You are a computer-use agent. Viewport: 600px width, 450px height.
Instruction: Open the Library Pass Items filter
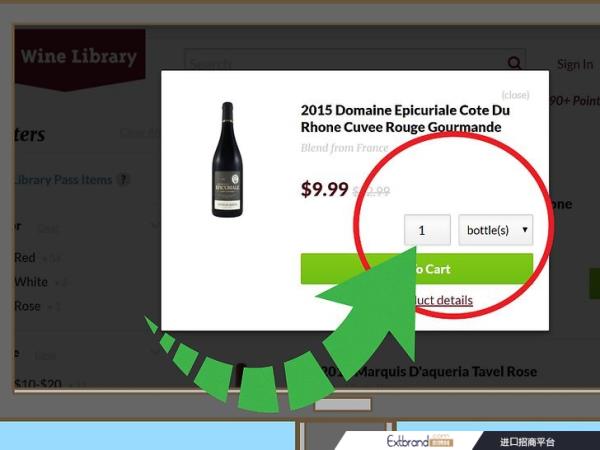[x=63, y=179]
